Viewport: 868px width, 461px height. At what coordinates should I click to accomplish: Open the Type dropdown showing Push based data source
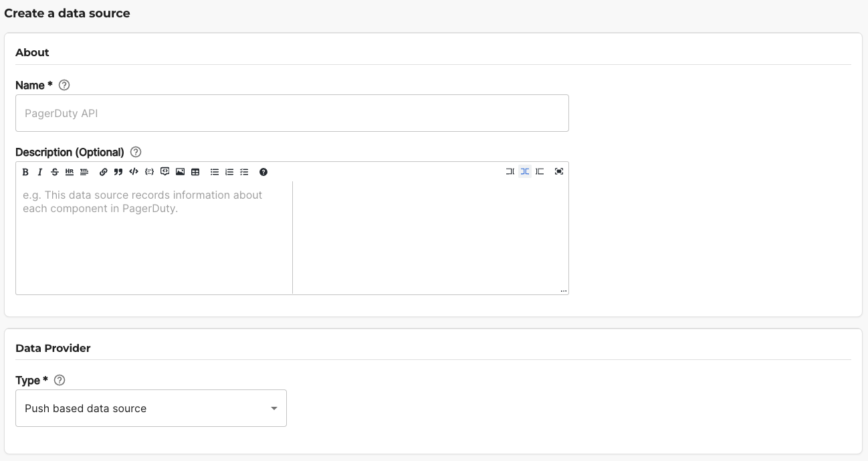tap(150, 408)
